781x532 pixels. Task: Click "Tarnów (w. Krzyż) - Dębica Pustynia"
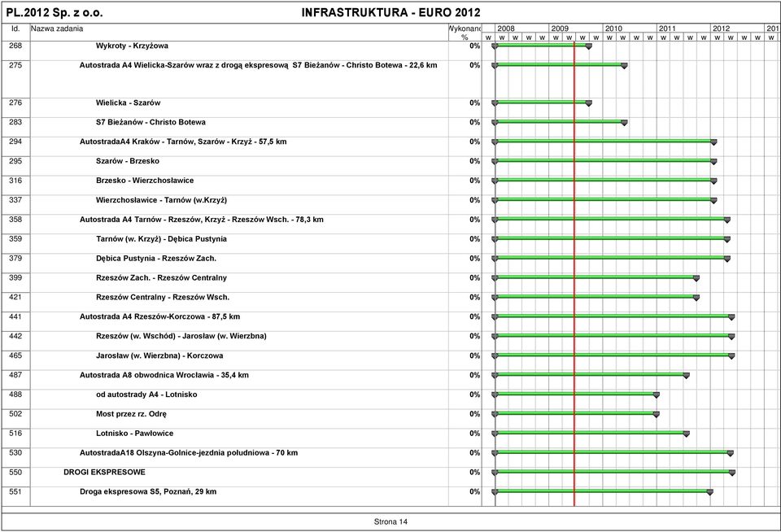tap(161, 239)
